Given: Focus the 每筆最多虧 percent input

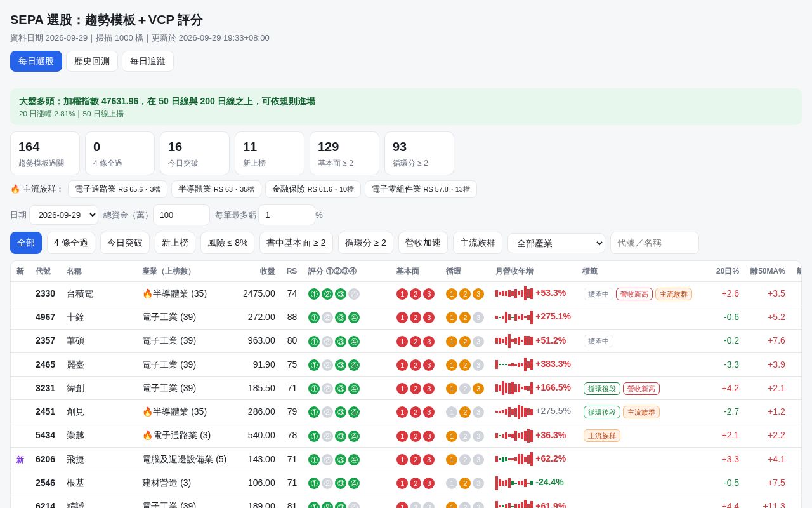Looking at the screenshot, I should 287,215.
